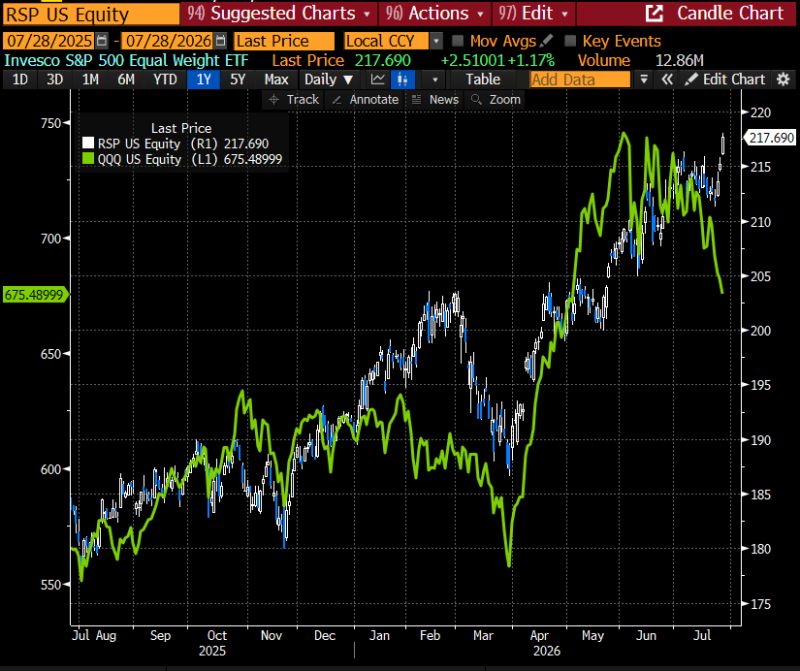This screenshot has height=671, width=800.
Task: Click the Table view button
Action: tap(483, 80)
